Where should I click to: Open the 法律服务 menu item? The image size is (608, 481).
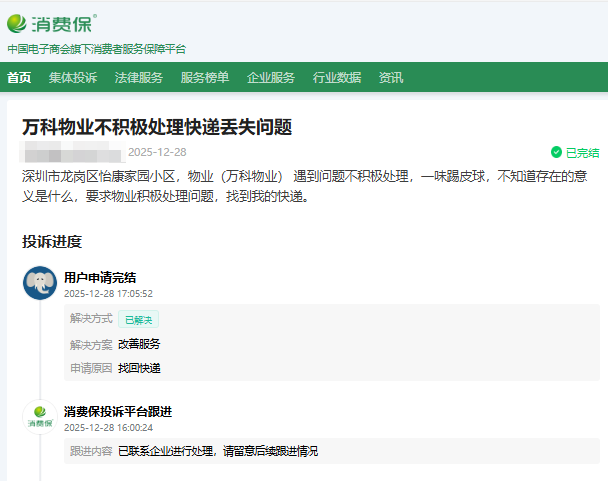coord(139,78)
